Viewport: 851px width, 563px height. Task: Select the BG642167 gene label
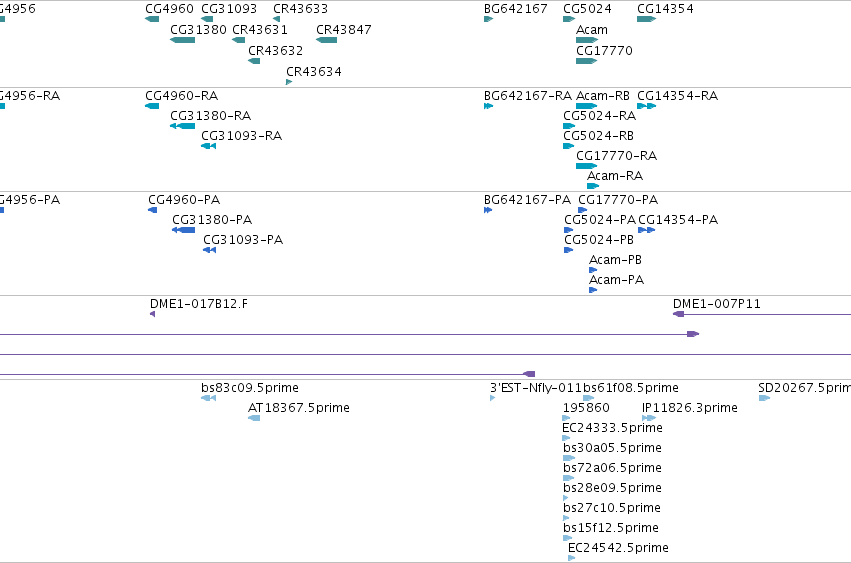tap(516, 9)
